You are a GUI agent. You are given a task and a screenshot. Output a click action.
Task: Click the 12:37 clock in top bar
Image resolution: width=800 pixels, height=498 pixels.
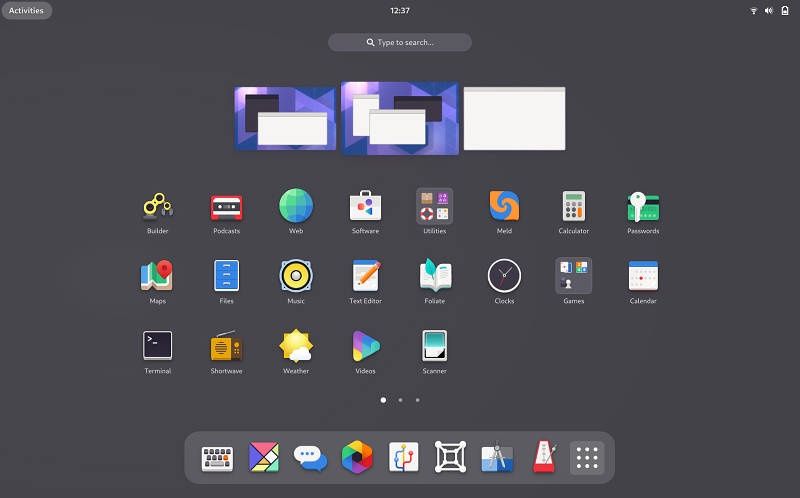tap(400, 10)
